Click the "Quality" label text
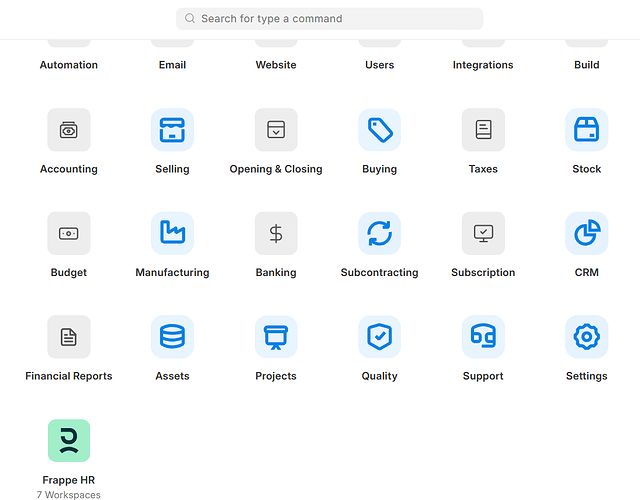This screenshot has height=500, width=640. click(380, 376)
